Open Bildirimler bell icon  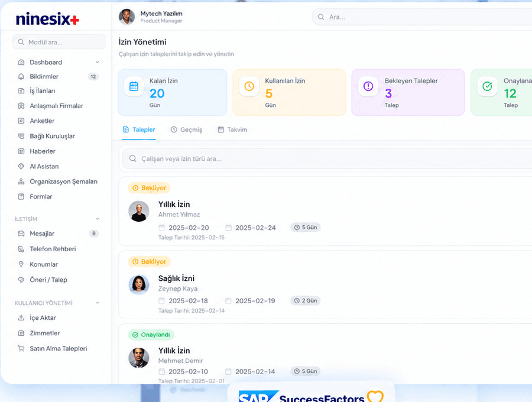21,77
